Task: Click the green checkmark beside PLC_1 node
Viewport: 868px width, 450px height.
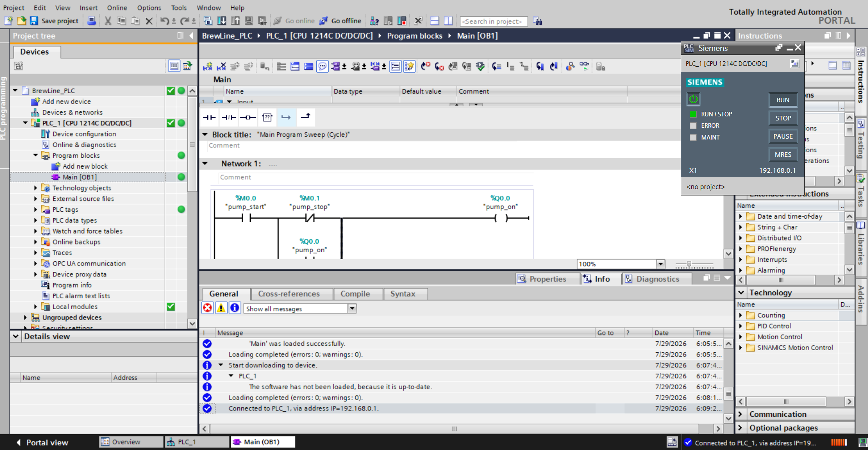Action: click(171, 123)
